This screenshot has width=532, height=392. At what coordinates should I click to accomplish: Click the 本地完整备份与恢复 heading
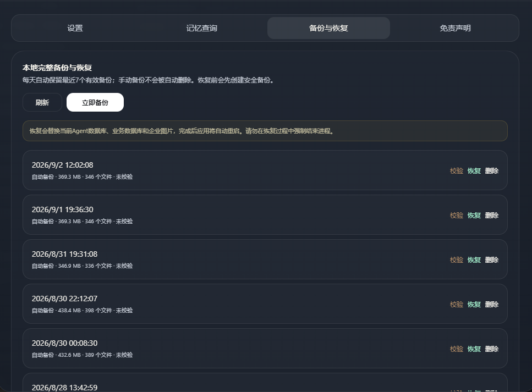(x=57, y=68)
